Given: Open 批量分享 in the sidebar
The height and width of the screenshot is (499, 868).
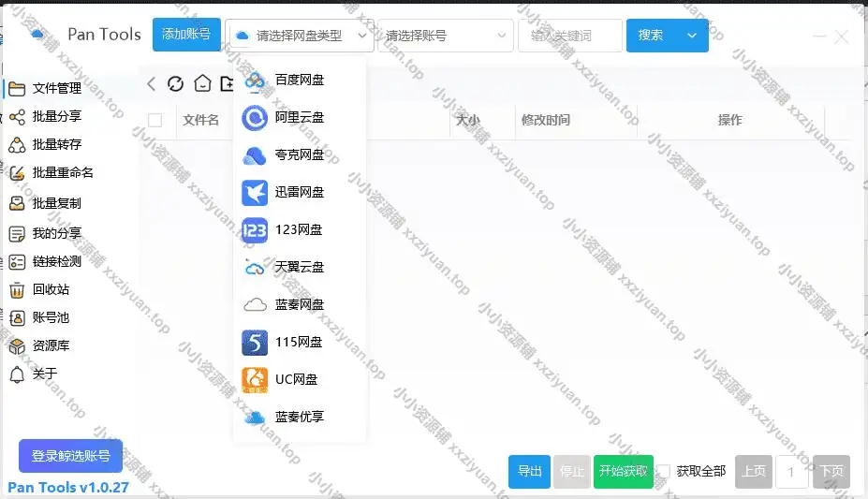Looking at the screenshot, I should (56, 117).
